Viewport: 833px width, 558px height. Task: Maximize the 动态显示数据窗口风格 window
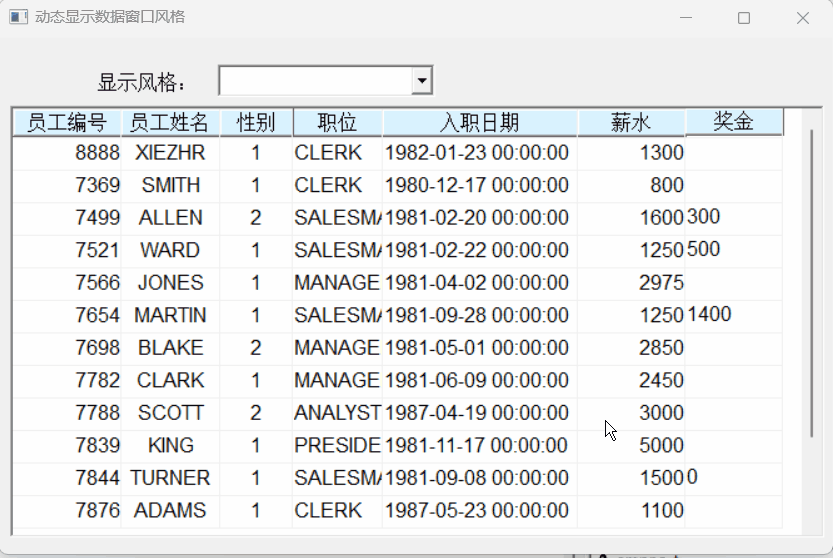[744, 18]
